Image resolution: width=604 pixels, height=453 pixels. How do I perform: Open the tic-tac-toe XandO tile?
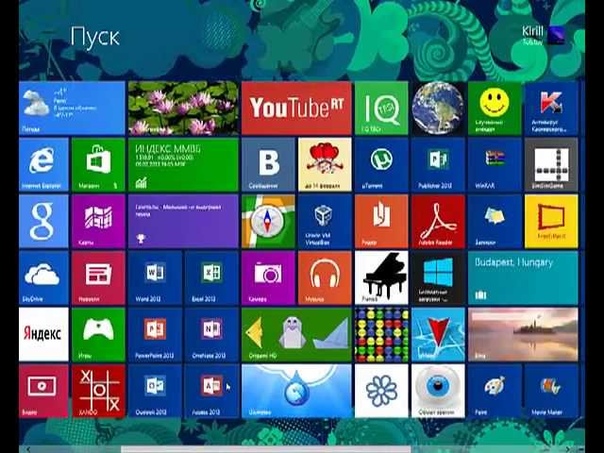point(98,391)
